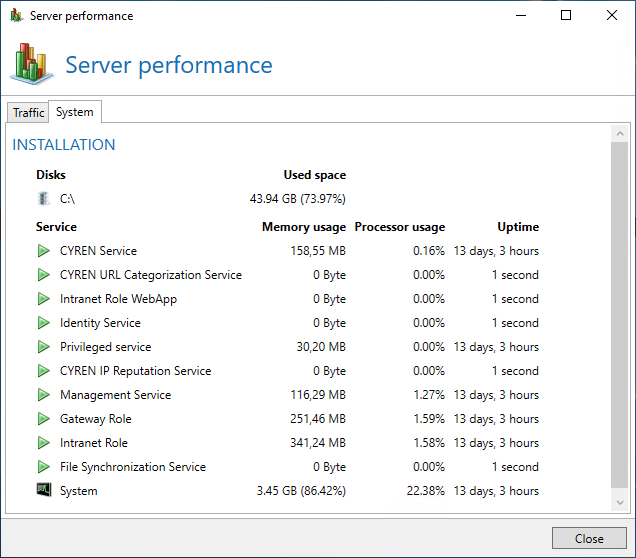Click the scrollbar down arrow

pos(620,503)
